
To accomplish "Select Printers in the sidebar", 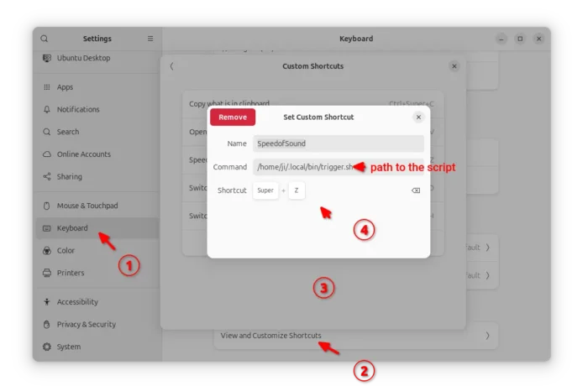I will click(x=71, y=273).
